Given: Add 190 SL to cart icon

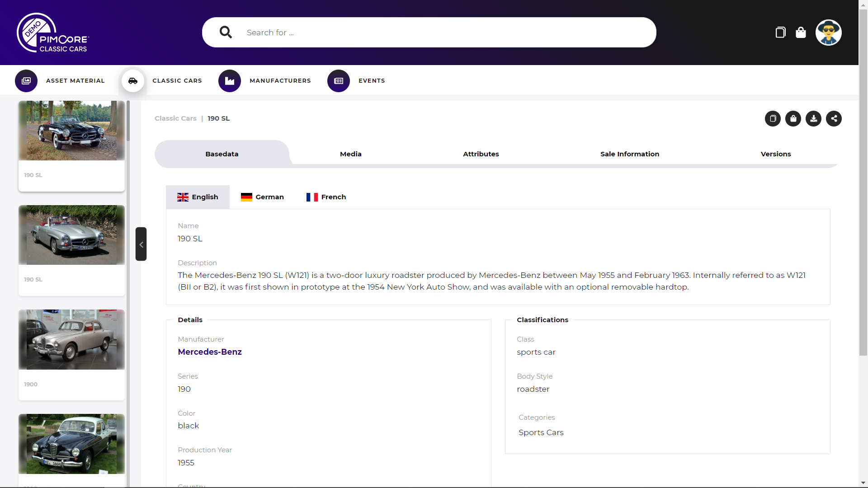Looking at the screenshot, I should [x=793, y=118].
